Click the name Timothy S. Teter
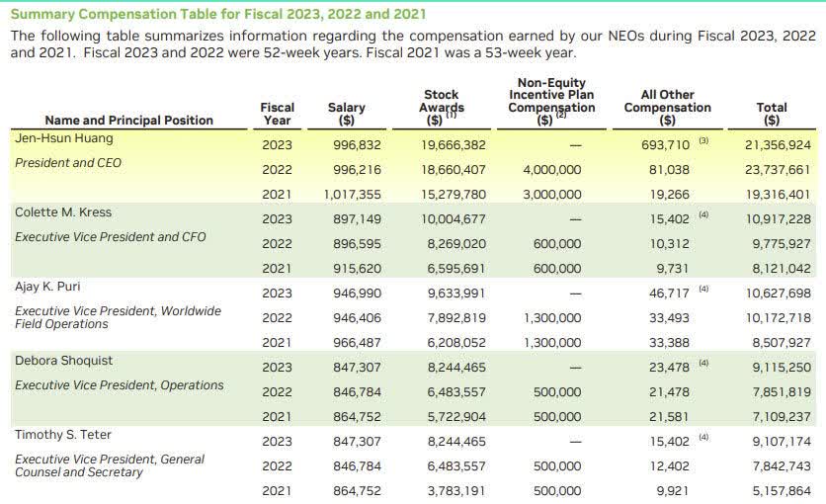826x504 pixels. tap(63, 435)
